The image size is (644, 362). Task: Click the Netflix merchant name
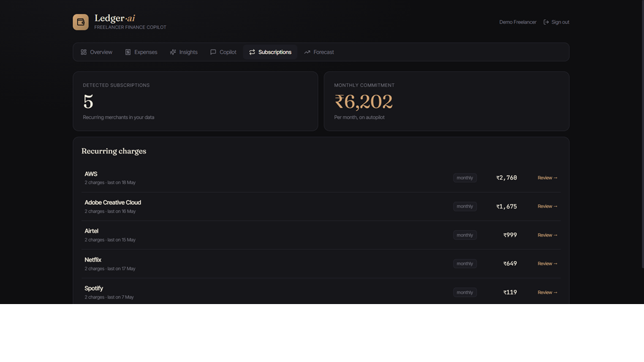pyautogui.click(x=93, y=260)
